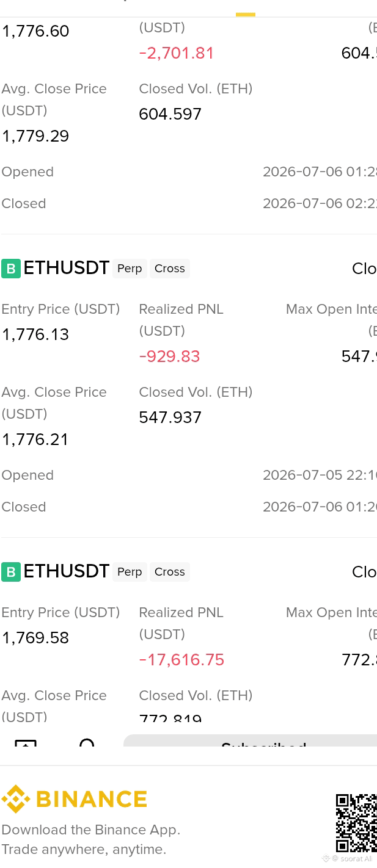Viewport: 377px width, 868px height.
Task: Tap the share icon at bottom left
Action: 26,743
